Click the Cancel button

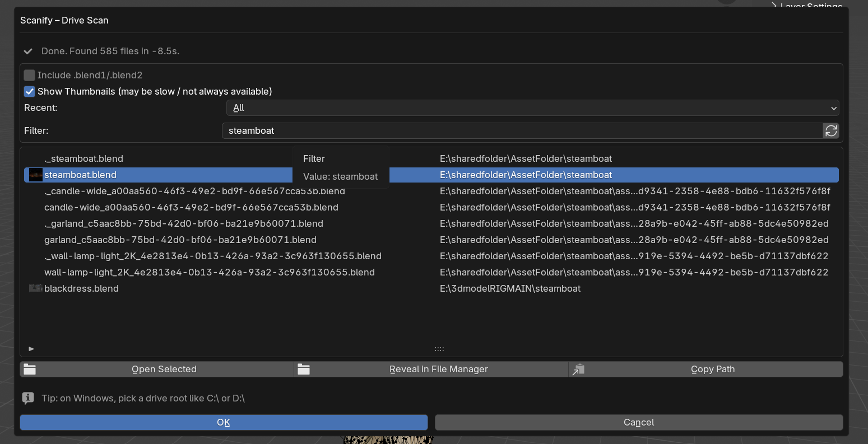pos(639,422)
